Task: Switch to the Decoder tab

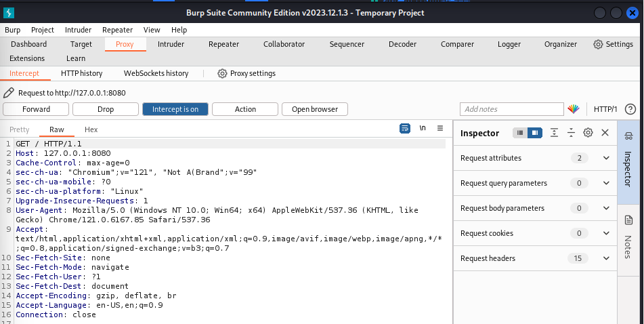Action: point(402,45)
